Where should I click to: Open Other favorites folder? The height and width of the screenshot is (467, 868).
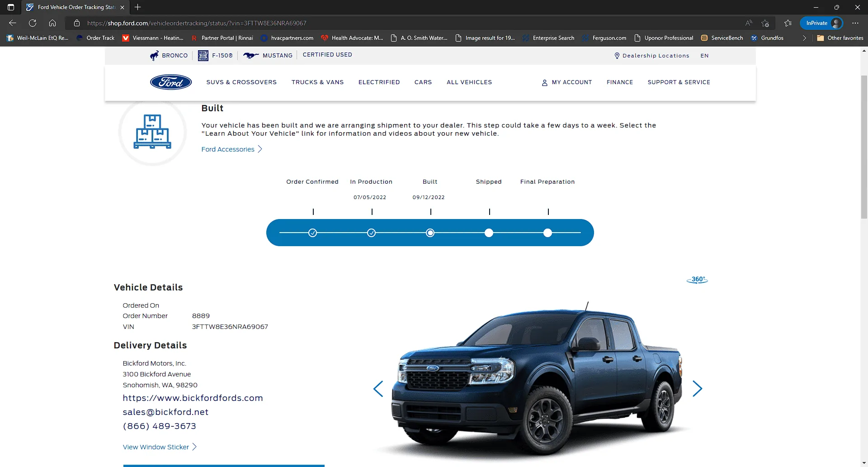tap(840, 38)
